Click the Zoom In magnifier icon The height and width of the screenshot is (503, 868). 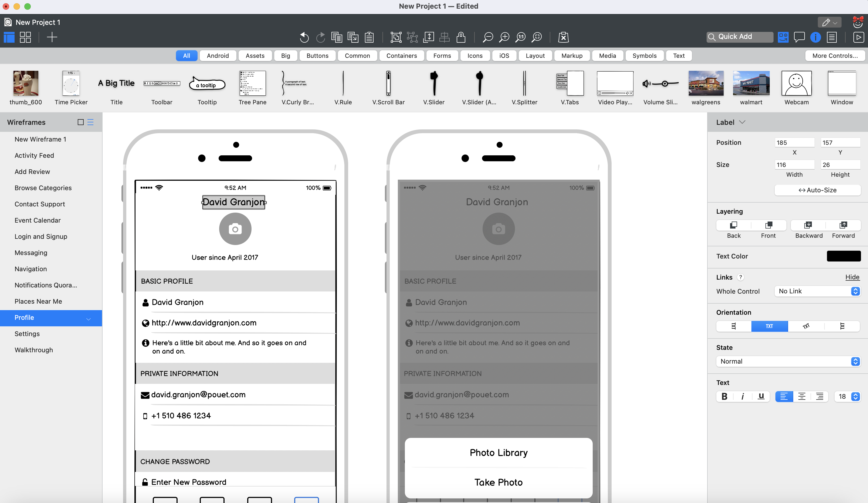504,37
